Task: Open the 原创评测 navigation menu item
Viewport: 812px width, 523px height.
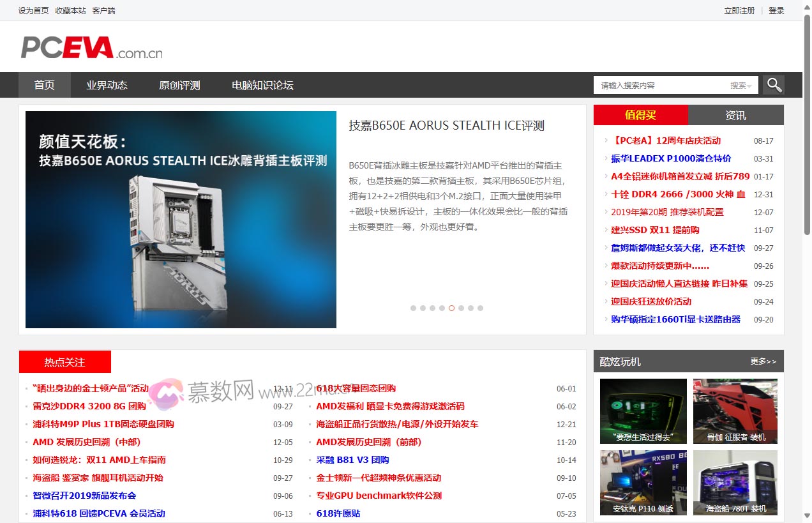Action: (x=179, y=85)
